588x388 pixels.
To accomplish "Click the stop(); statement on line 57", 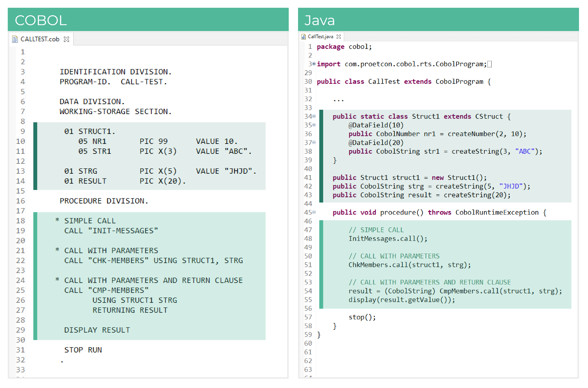I will pyautogui.click(x=362, y=317).
